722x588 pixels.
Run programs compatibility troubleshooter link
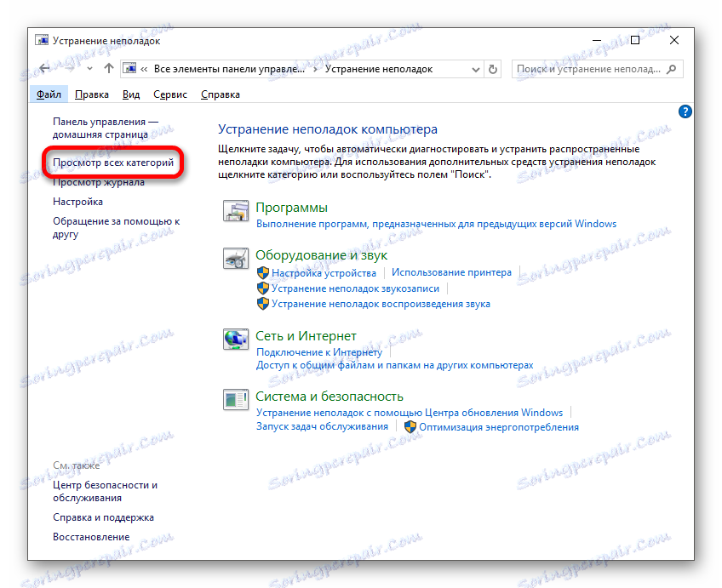coord(436,224)
